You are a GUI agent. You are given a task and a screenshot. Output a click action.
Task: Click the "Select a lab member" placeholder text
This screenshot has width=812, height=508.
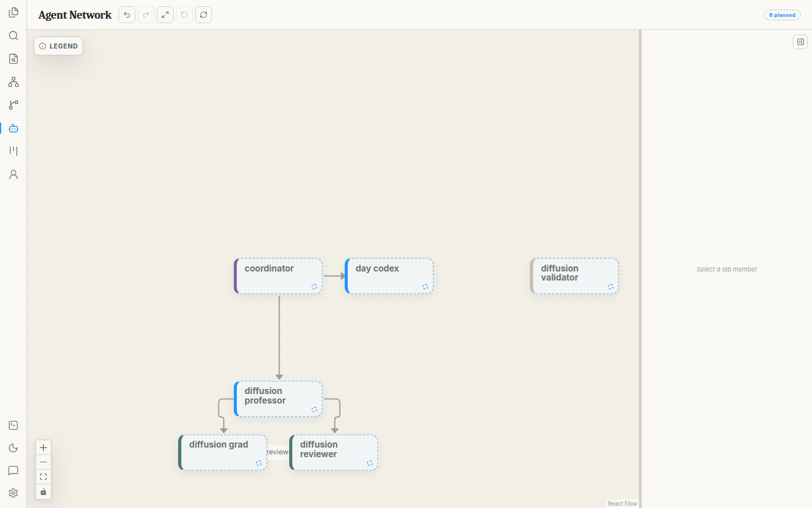pos(727,269)
